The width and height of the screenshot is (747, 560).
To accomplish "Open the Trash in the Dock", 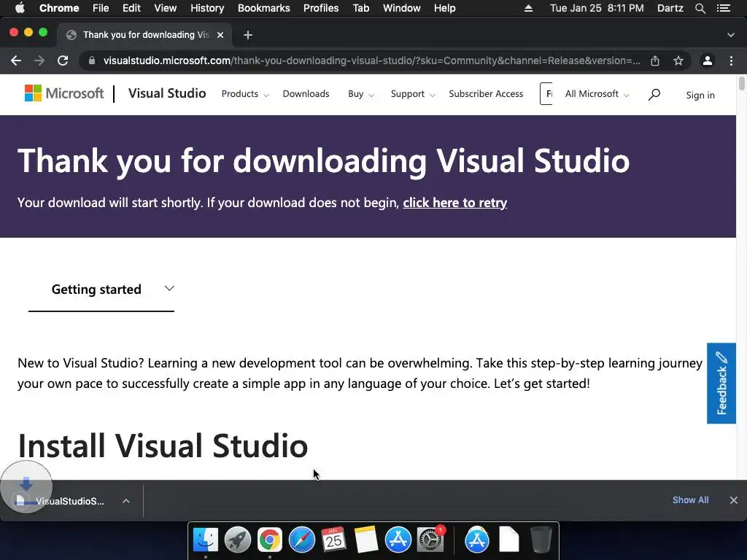I will click(x=541, y=540).
